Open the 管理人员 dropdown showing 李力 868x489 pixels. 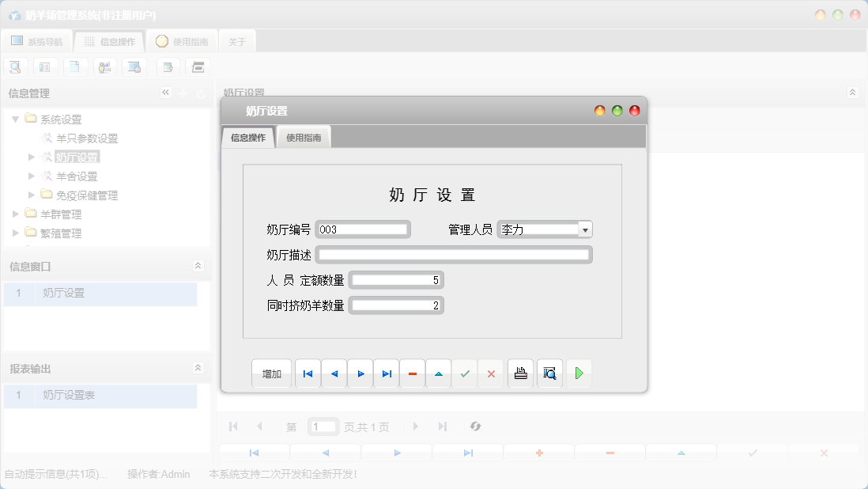(x=585, y=228)
